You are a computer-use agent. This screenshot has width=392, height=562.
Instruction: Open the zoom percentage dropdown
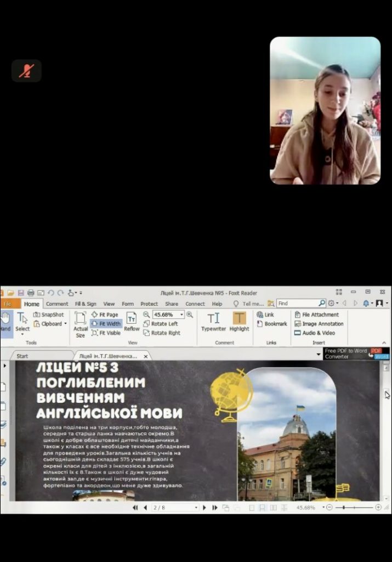pos(181,314)
